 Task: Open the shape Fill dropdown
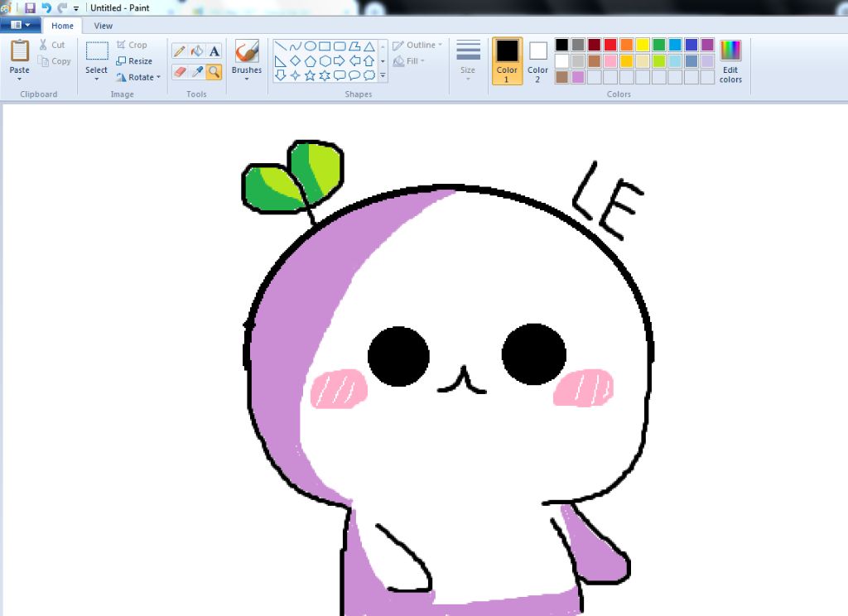tap(409, 61)
